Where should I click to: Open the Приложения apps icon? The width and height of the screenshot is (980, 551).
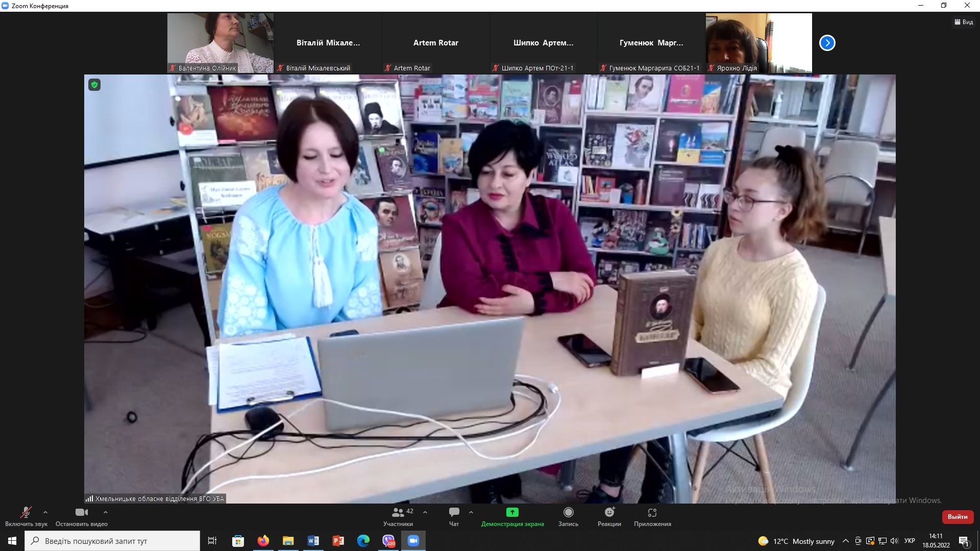pyautogui.click(x=652, y=513)
